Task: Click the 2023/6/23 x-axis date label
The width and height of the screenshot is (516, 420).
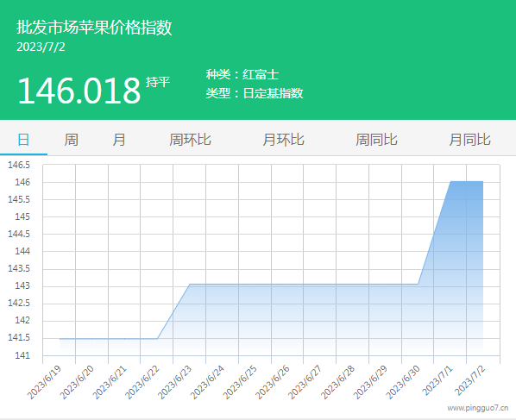Action: coord(175,382)
